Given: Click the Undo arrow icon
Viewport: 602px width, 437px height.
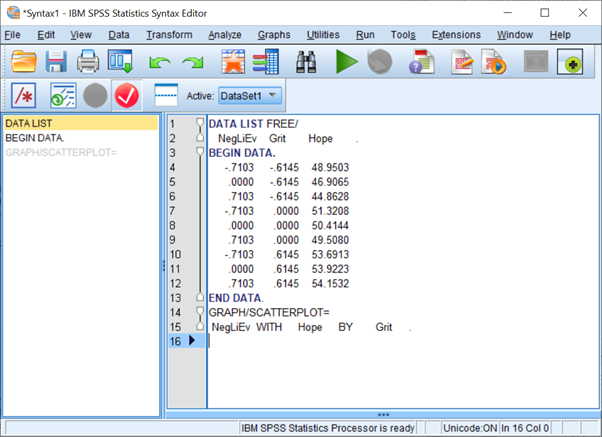Looking at the screenshot, I should pos(160,63).
